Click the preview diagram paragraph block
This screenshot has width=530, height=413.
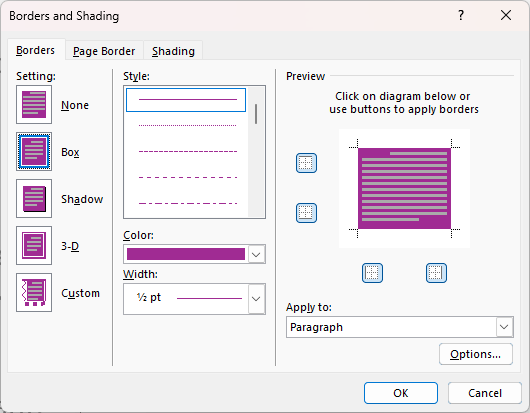404,188
